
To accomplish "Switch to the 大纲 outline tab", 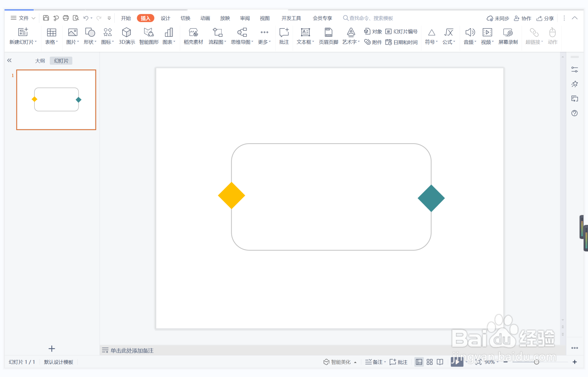I will click(x=40, y=61).
